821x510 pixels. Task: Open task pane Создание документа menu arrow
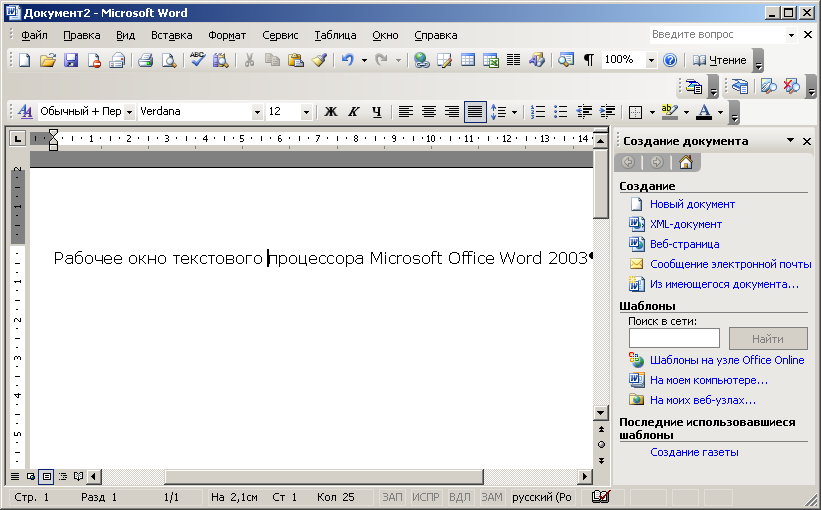point(790,140)
